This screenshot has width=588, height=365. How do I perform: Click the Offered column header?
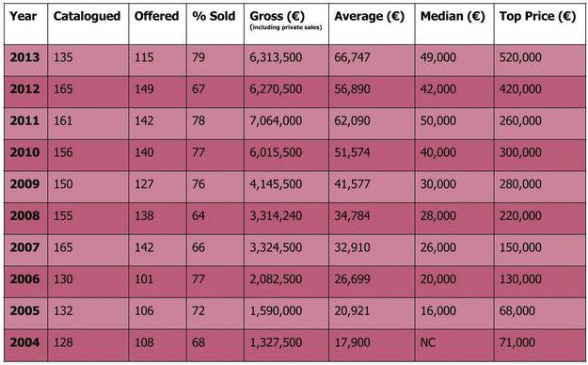pos(157,16)
